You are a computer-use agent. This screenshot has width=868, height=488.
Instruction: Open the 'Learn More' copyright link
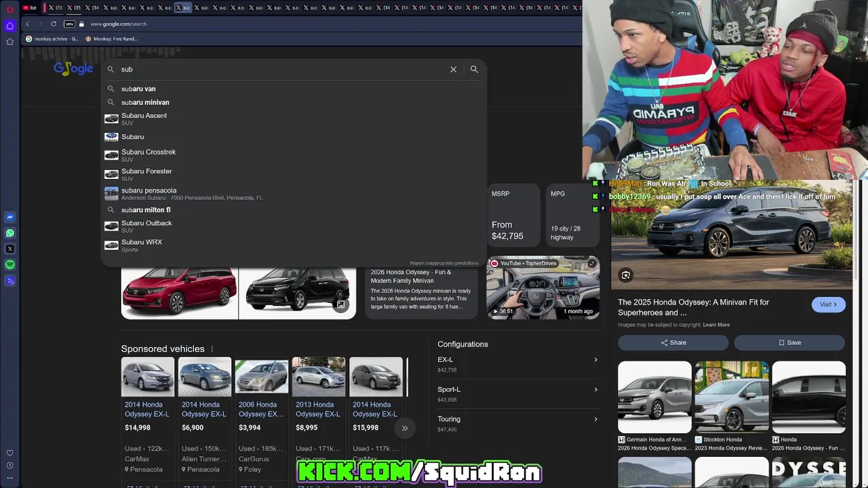pos(716,325)
